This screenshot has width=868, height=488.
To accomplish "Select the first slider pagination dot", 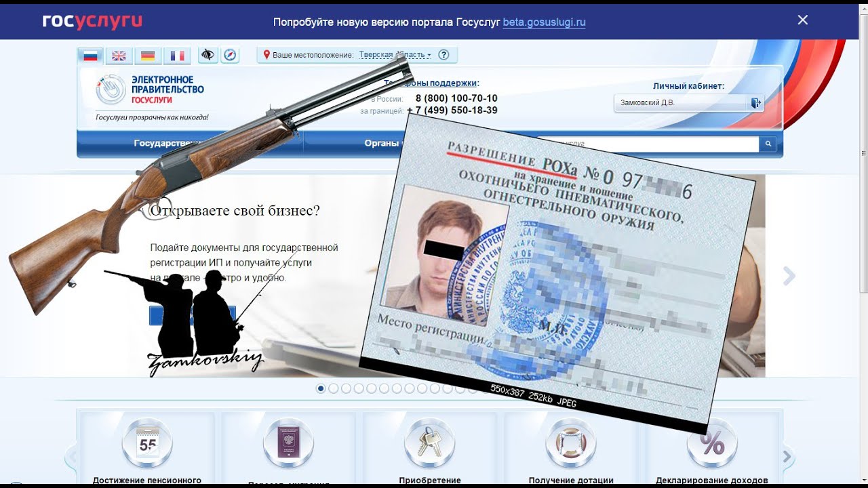I will tap(321, 388).
